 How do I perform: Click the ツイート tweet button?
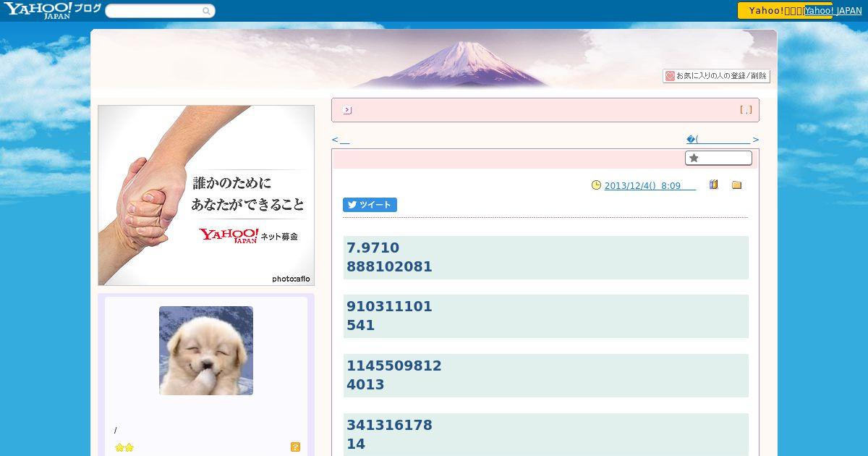(370, 205)
